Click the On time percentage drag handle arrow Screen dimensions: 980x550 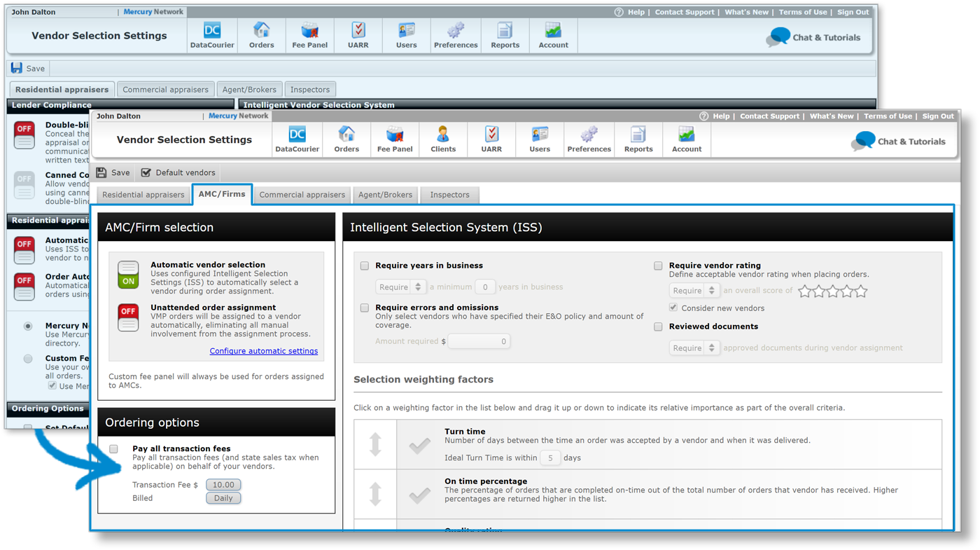coord(375,494)
